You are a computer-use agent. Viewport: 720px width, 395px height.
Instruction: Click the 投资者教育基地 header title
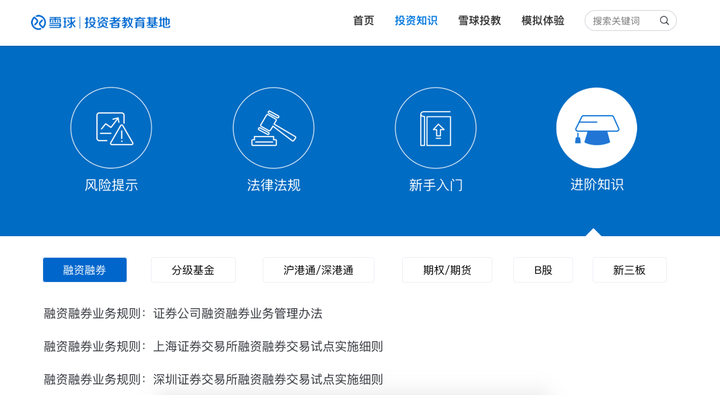(127, 23)
